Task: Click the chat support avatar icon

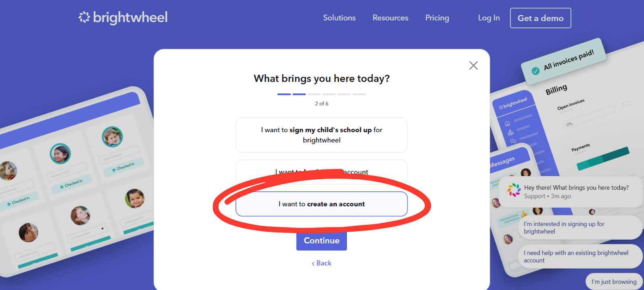Action: 514,190
